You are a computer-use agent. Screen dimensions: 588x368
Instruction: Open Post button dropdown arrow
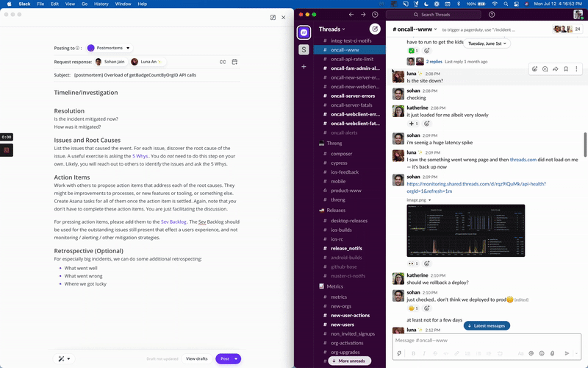[236, 358]
